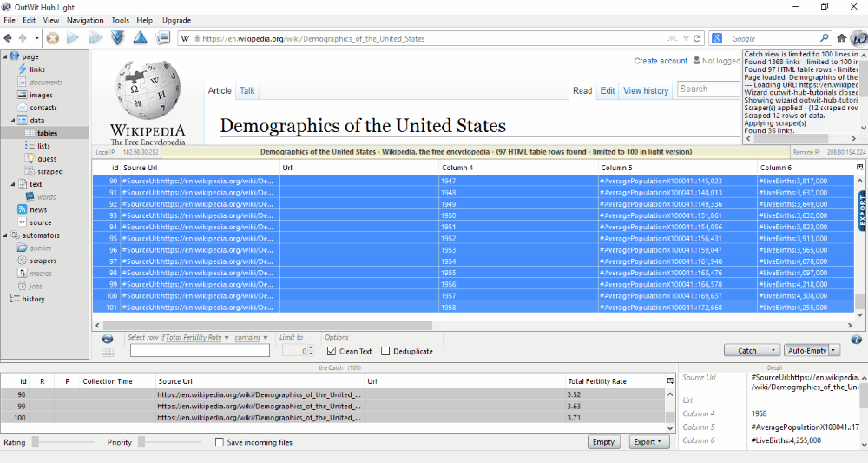Screen dimensions: 868x463
Task: Click the Column 5 header
Action: (677, 168)
